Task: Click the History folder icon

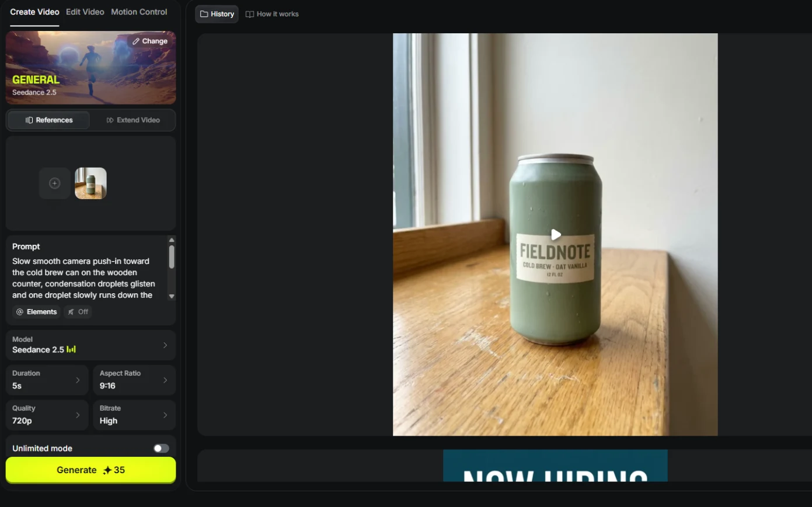Action: click(204, 14)
